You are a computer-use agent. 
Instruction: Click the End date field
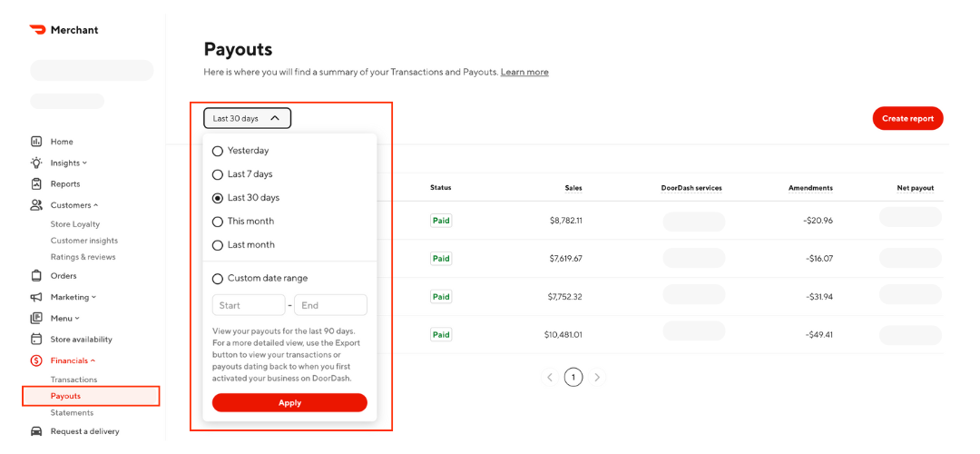330,305
